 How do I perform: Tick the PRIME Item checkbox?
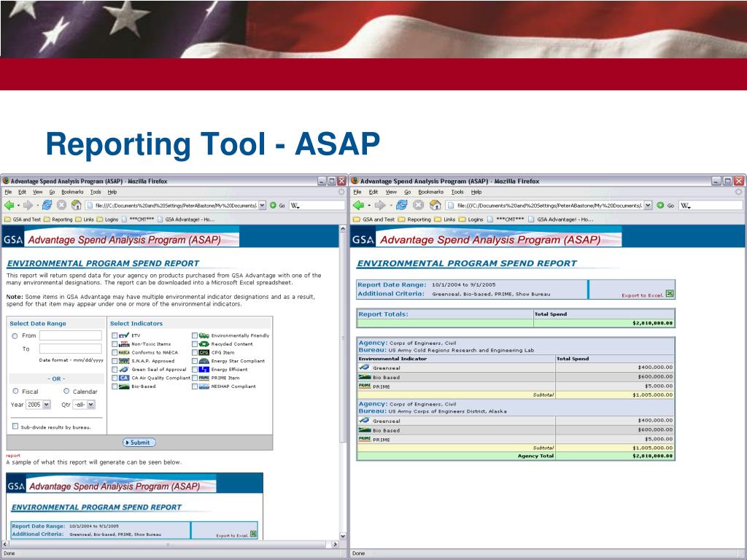click(195, 378)
